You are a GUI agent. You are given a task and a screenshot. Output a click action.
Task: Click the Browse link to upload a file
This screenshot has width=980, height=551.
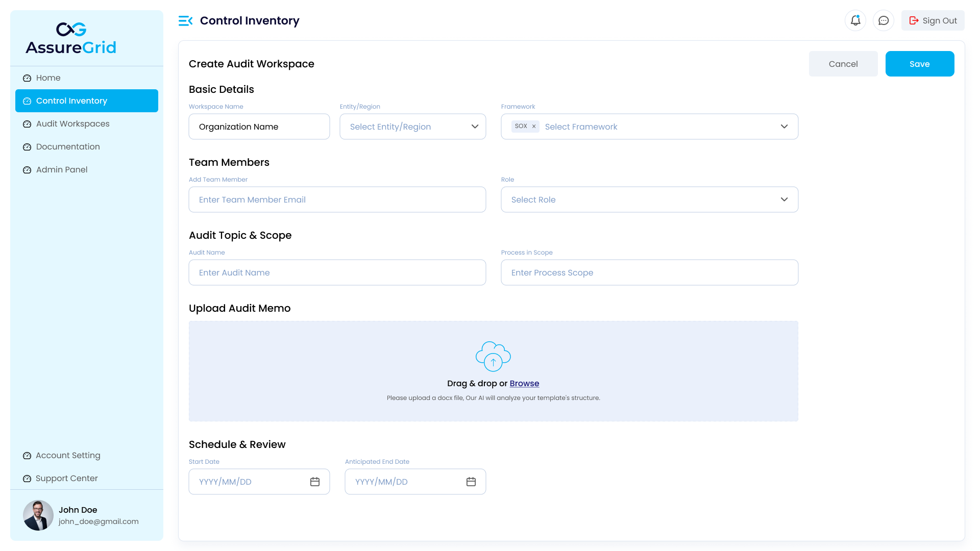click(524, 383)
